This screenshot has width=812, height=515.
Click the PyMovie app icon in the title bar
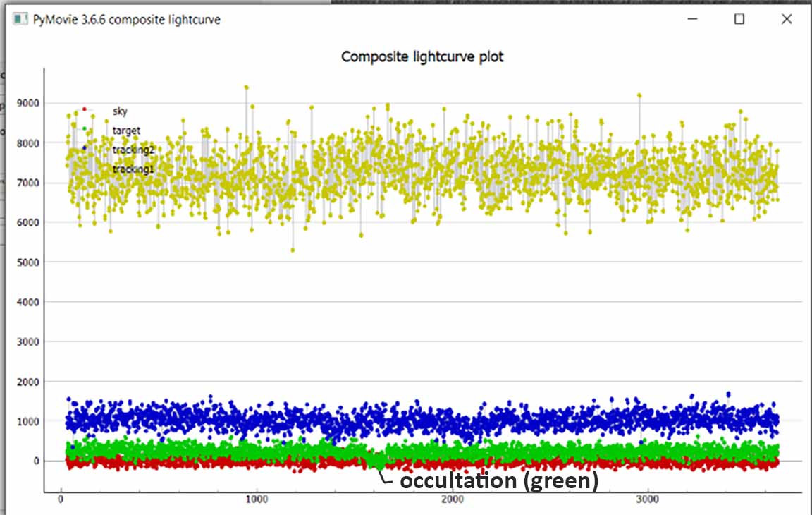[x=20, y=19]
